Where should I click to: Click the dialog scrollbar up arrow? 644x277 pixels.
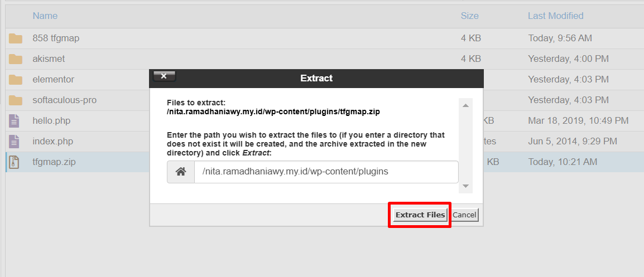(x=466, y=105)
